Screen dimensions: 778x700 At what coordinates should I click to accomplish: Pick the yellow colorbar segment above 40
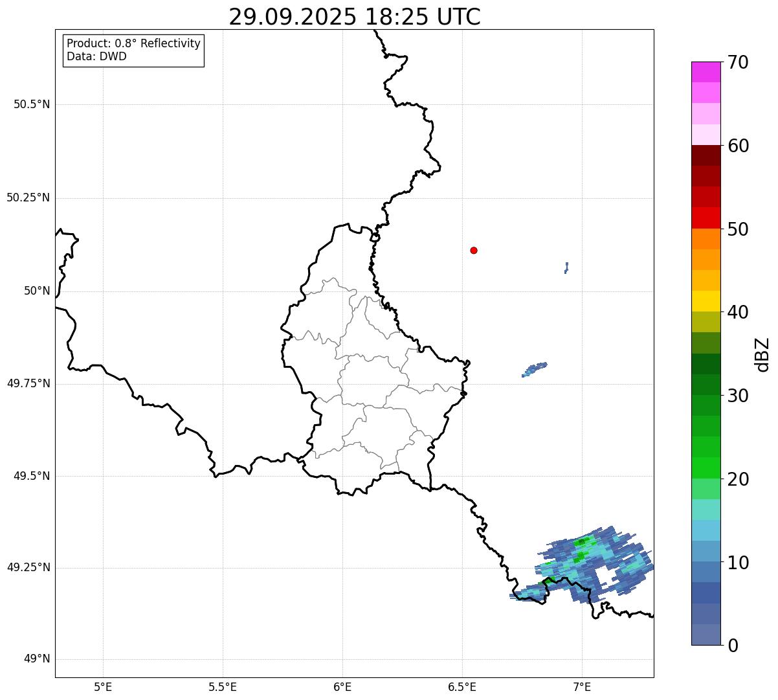click(x=706, y=301)
